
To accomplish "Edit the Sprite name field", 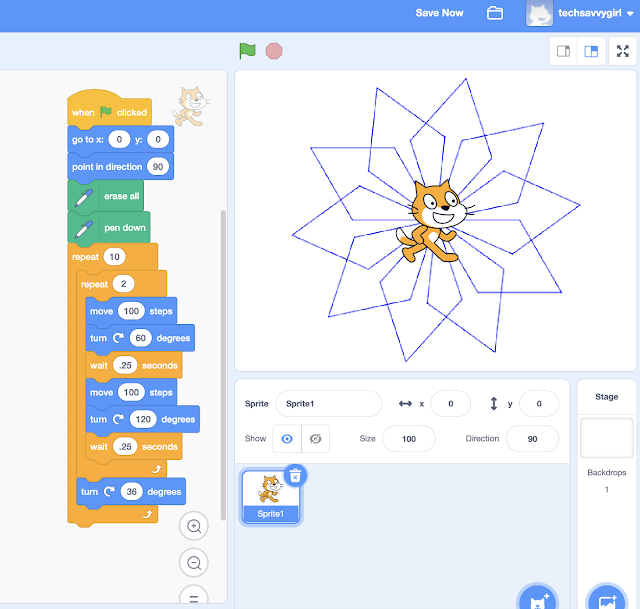I will click(x=329, y=404).
